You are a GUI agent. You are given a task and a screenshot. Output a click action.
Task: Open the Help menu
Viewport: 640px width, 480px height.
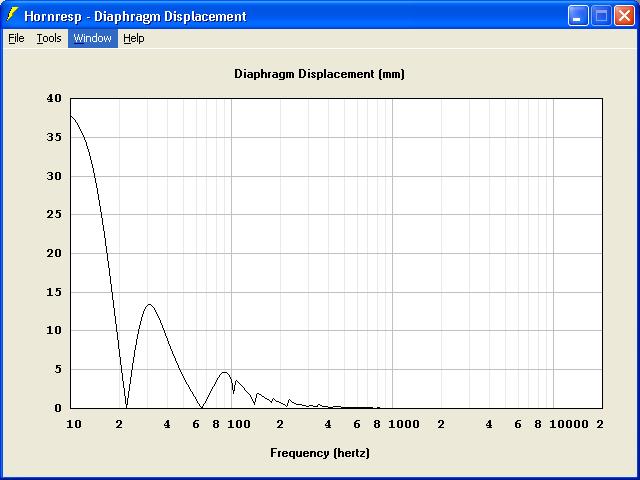click(x=134, y=38)
